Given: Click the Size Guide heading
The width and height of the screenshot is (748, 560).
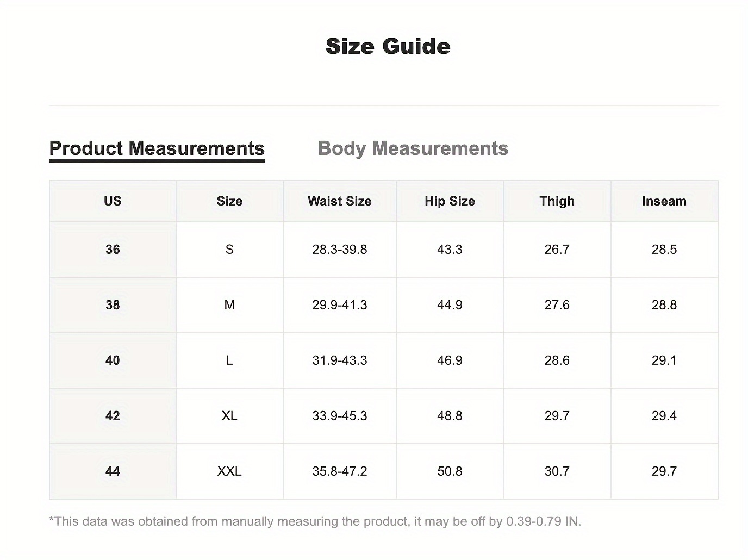Looking at the screenshot, I should coord(388,46).
